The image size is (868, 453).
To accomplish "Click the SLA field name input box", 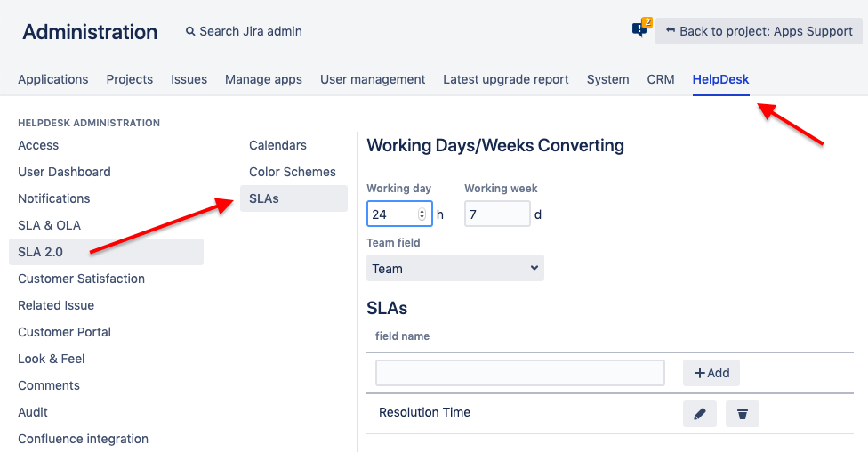I will click(x=519, y=373).
